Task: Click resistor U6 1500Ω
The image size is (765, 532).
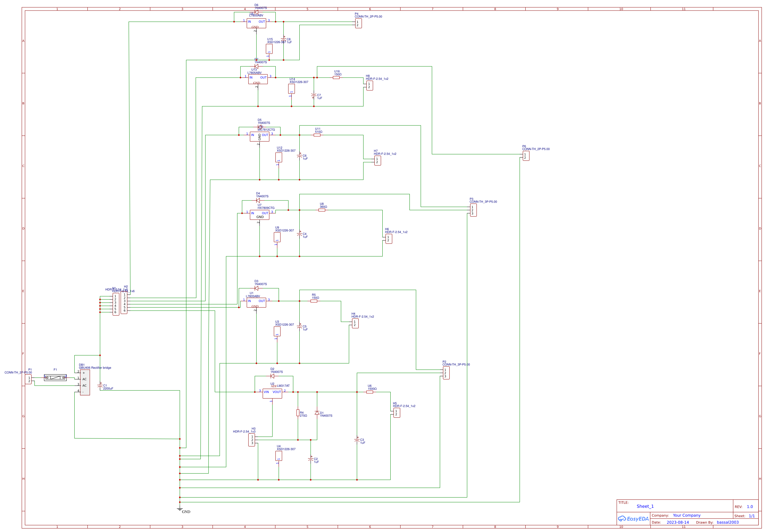Action: tap(370, 392)
